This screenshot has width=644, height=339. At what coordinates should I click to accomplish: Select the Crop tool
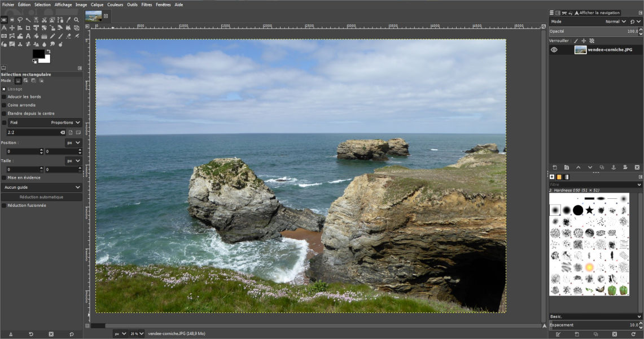[28, 28]
